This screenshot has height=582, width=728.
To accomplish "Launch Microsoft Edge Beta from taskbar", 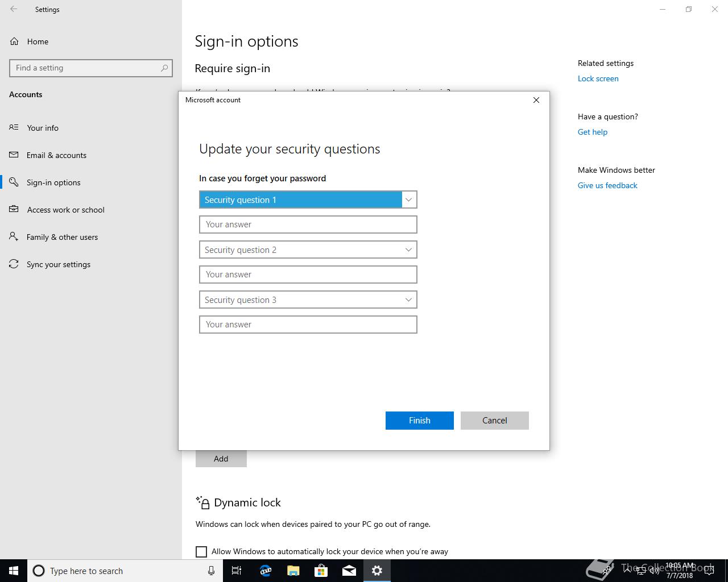I will 265,571.
